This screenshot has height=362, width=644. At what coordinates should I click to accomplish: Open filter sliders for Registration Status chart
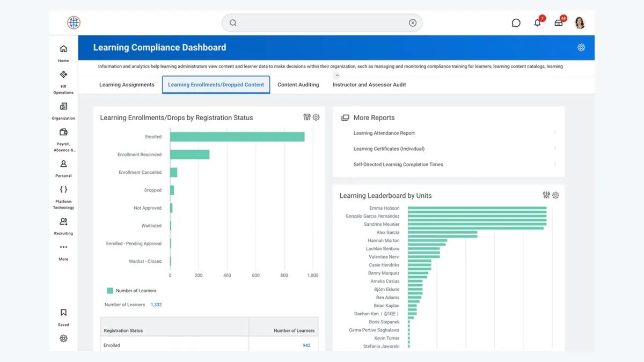307,117
